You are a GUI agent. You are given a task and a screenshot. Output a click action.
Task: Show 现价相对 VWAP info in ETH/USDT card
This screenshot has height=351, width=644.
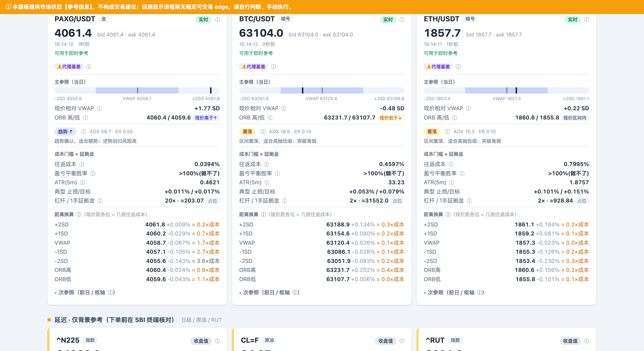[x=468, y=109]
